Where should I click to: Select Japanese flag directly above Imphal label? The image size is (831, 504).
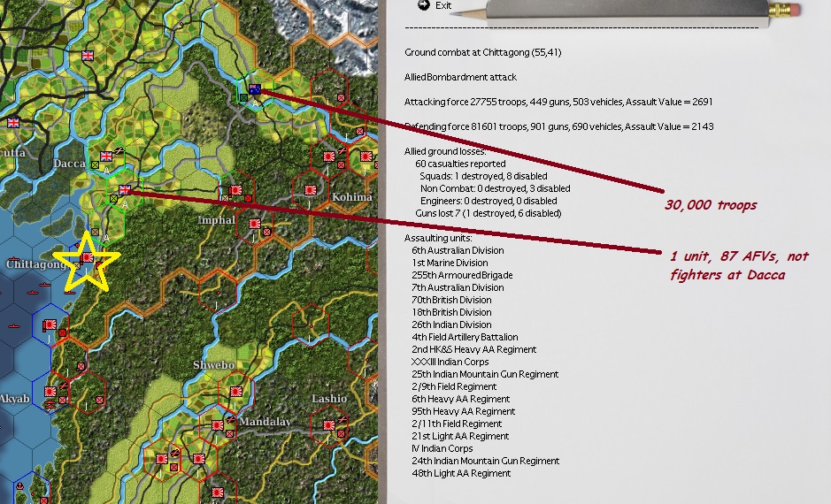pyautogui.click(x=235, y=189)
